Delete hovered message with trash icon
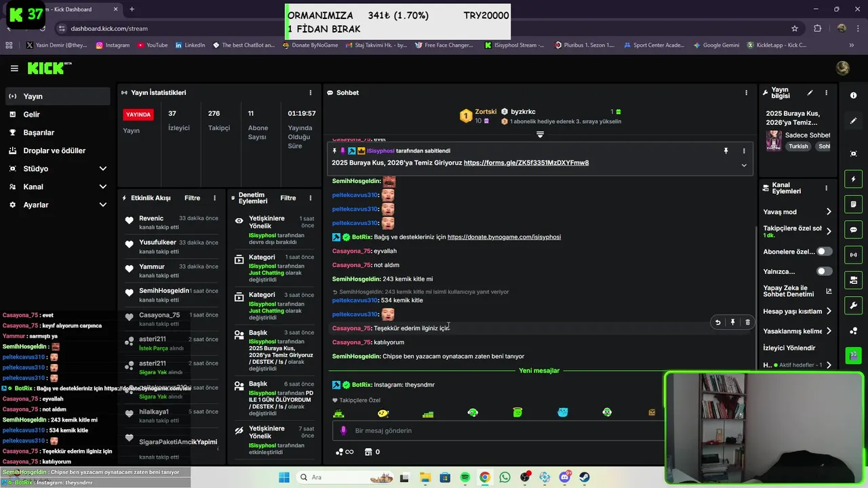This screenshot has width=868, height=488. click(747, 323)
